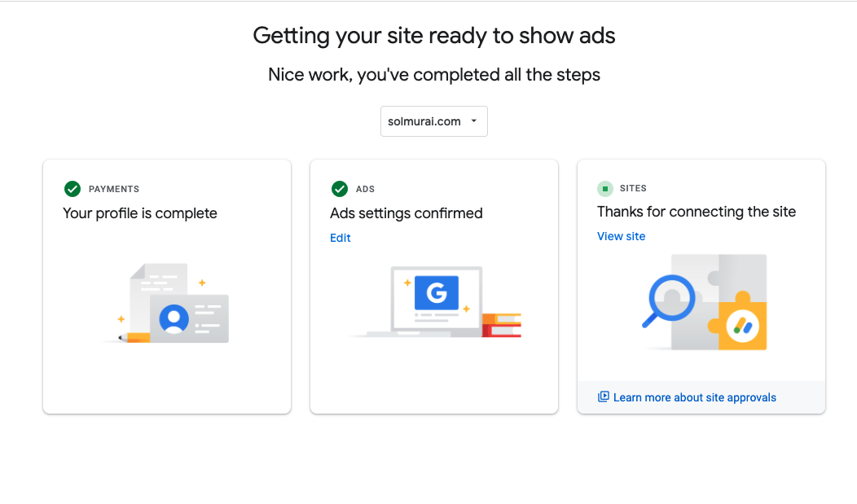The height and width of the screenshot is (504, 857).
Task: Open Learn more about site approvals
Action: tap(694, 397)
